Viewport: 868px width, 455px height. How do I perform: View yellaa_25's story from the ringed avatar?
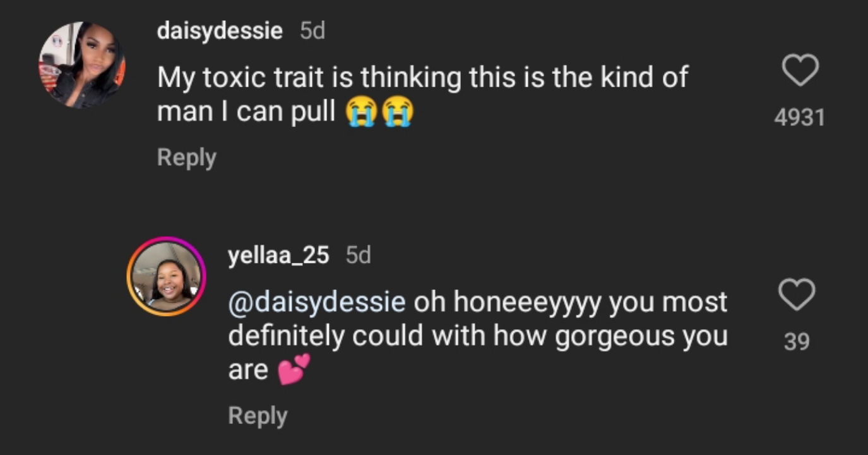(x=167, y=277)
